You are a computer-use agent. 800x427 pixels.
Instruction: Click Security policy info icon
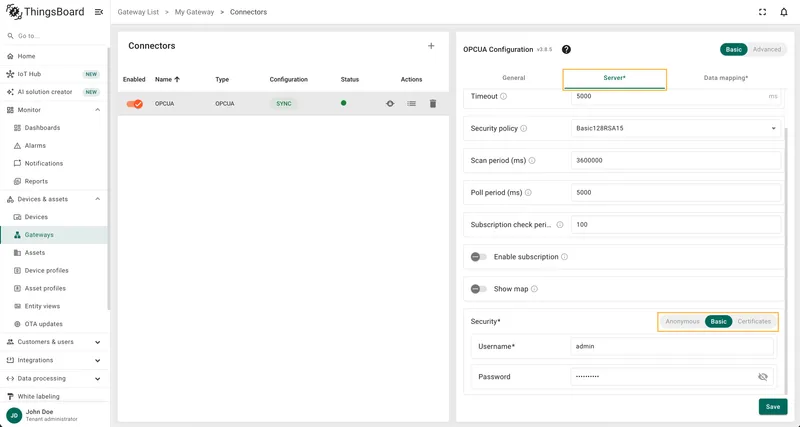click(523, 129)
